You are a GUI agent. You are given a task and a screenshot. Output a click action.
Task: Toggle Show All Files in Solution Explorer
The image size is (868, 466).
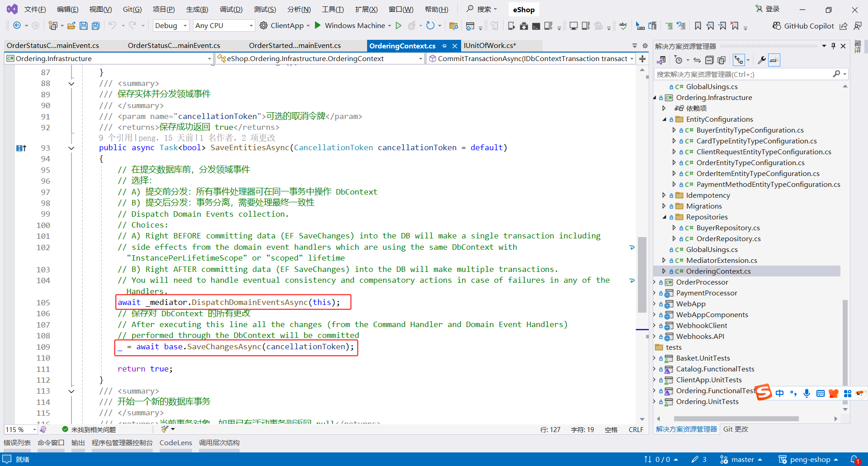pyautogui.click(x=722, y=60)
